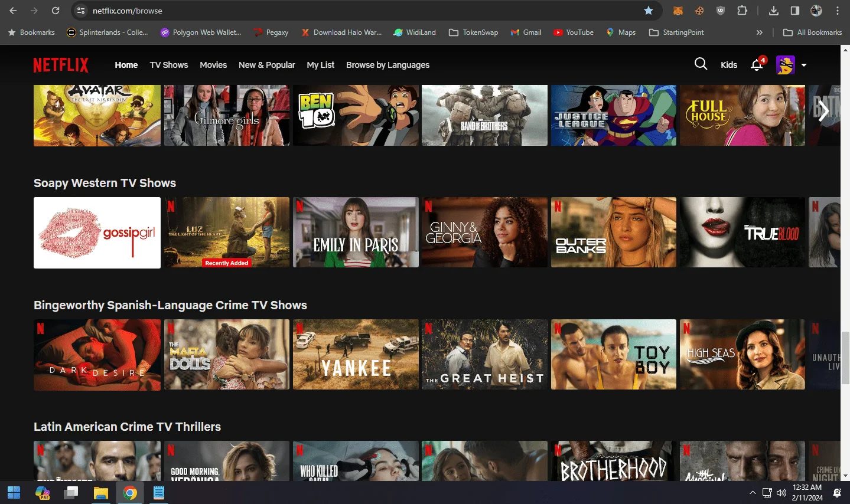This screenshot has width=850, height=504.
Task: Open the Gilmore Girls thumbnail
Action: 227,115
